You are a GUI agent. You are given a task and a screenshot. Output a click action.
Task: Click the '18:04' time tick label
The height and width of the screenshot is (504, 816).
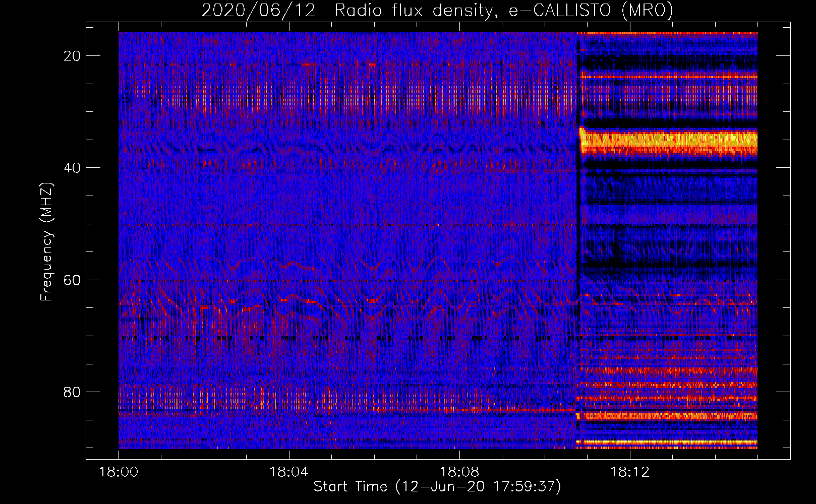pos(288,472)
